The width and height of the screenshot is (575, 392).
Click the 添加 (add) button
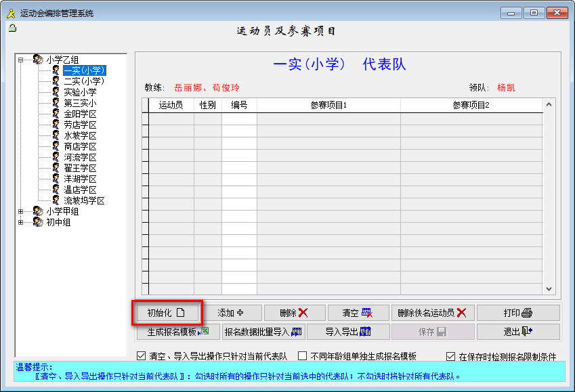pos(230,313)
